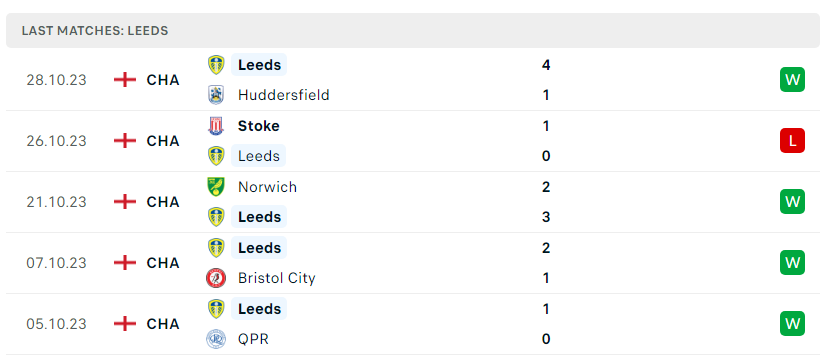The image size is (828, 363).
Task: Click the QPR club crest icon
Action: pyautogui.click(x=216, y=339)
